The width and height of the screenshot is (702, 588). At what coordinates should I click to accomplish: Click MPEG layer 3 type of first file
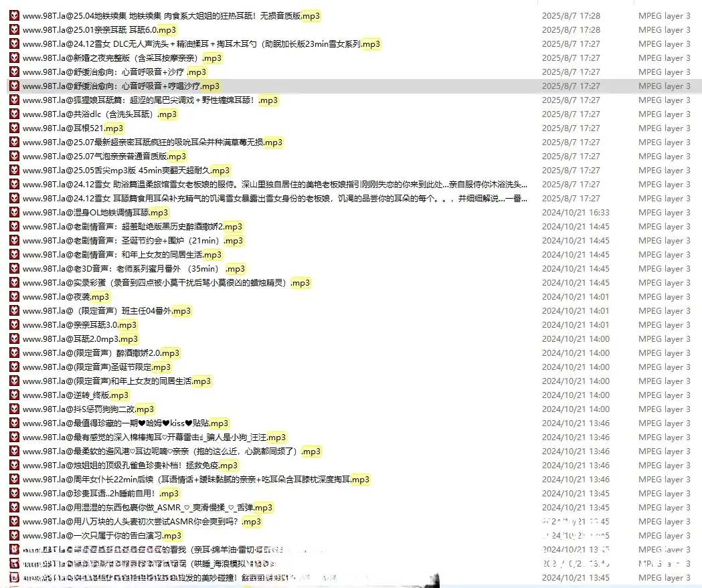click(x=664, y=16)
